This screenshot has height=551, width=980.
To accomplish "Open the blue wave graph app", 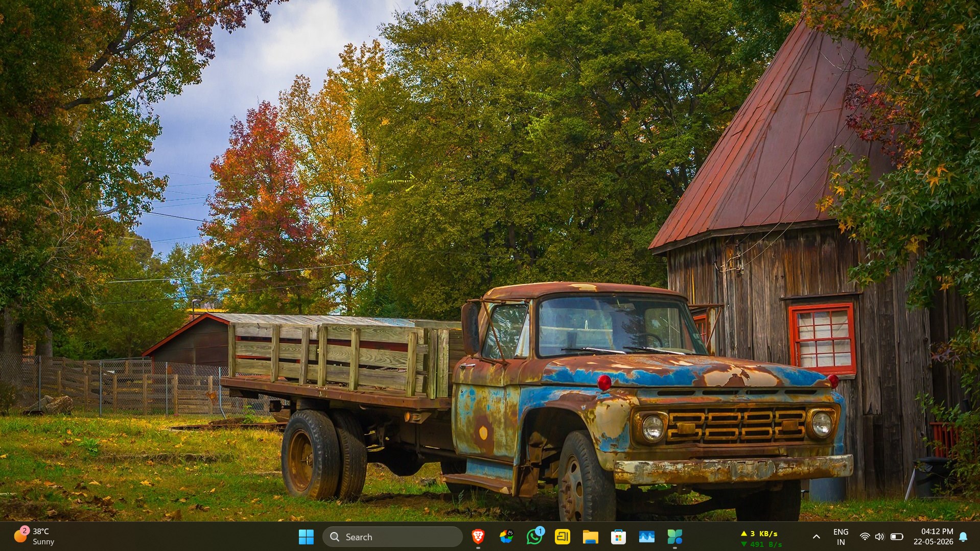I will click(646, 537).
